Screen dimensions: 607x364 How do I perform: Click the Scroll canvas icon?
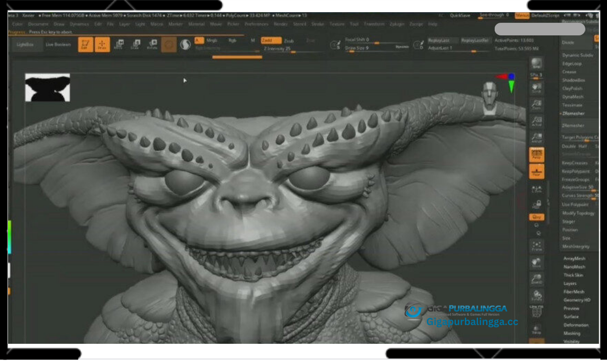click(537, 88)
